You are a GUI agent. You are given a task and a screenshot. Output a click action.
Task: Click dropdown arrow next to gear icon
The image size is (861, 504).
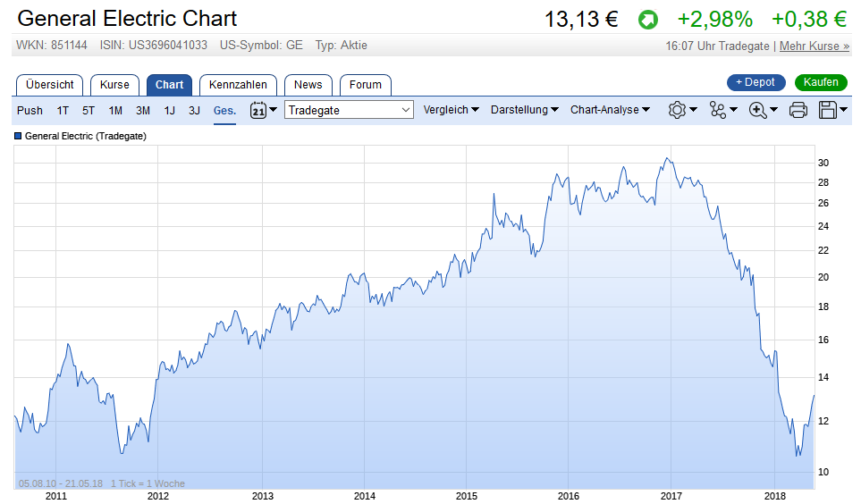click(x=693, y=110)
